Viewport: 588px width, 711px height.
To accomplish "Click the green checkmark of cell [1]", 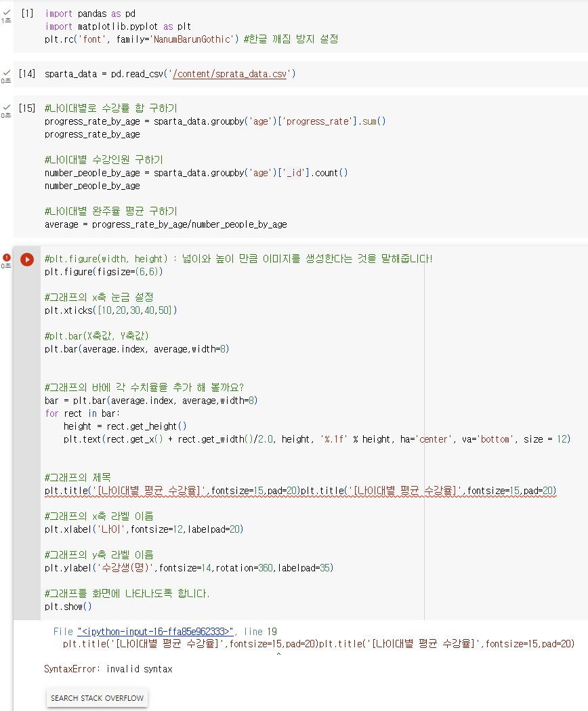I will (x=6, y=13).
